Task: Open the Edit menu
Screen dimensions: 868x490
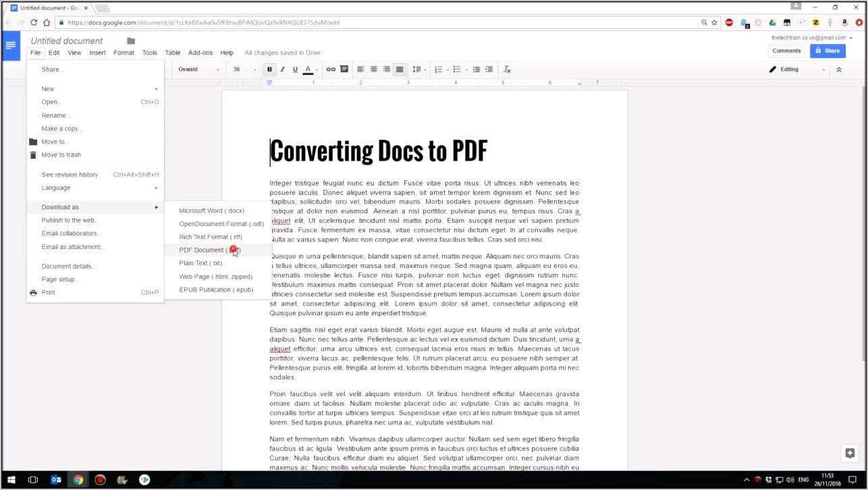Action: 54,53
